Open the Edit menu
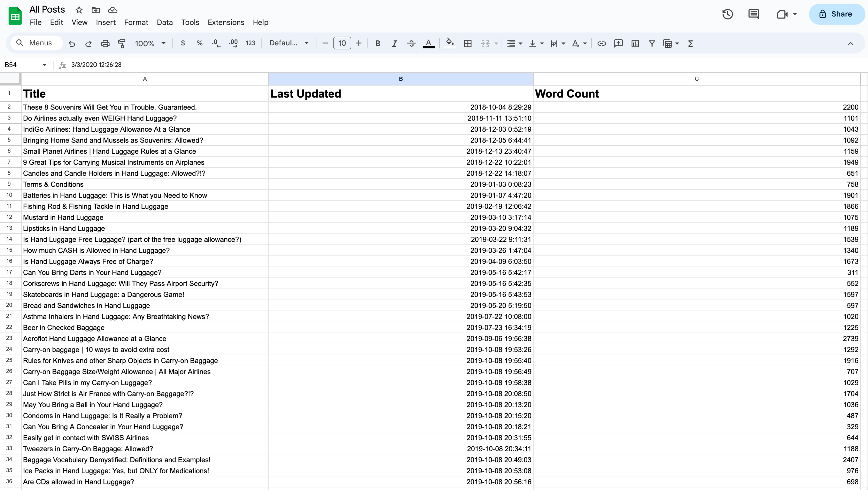868x490 pixels. [56, 22]
